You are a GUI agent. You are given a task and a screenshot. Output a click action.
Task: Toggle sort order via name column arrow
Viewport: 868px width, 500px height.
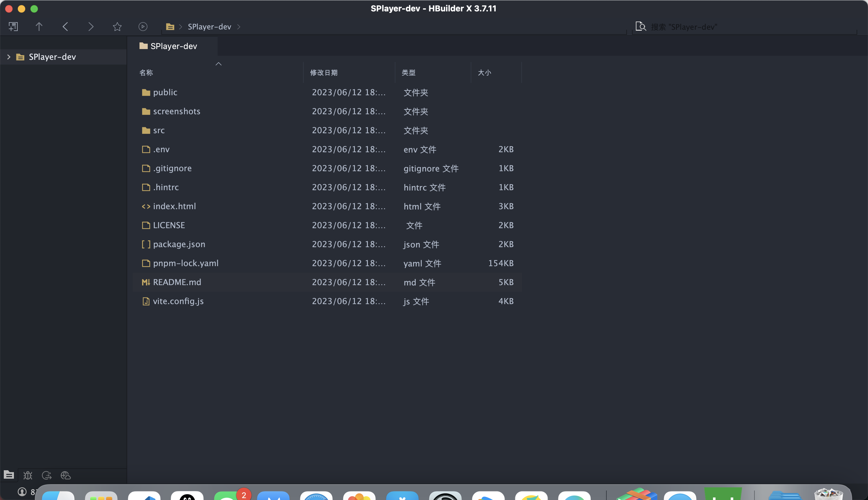pos(218,64)
